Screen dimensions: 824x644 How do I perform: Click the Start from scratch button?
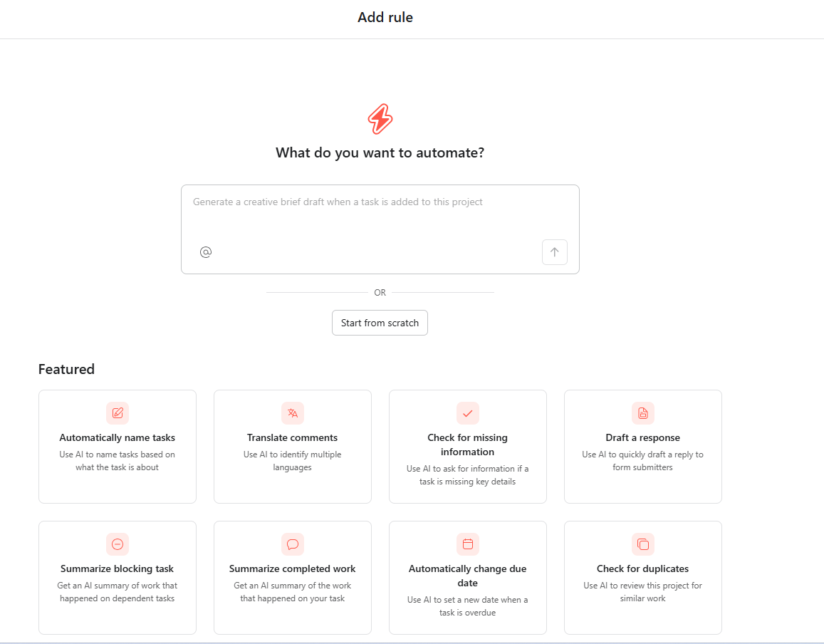[380, 323]
